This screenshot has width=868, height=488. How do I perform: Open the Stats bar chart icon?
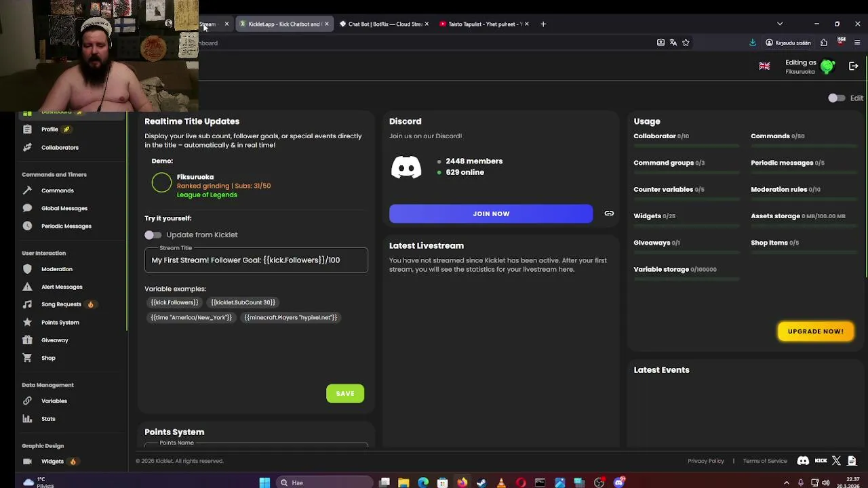coord(27,419)
